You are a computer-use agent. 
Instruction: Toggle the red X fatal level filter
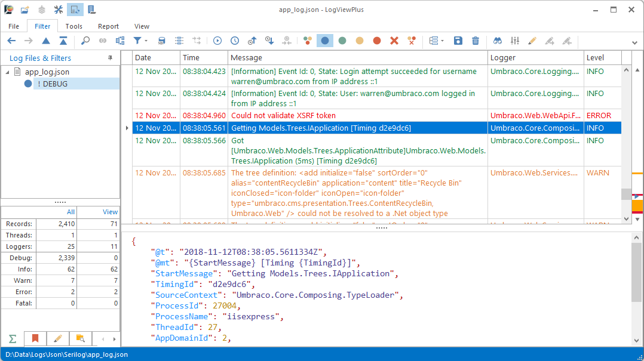(x=394, y=41)
